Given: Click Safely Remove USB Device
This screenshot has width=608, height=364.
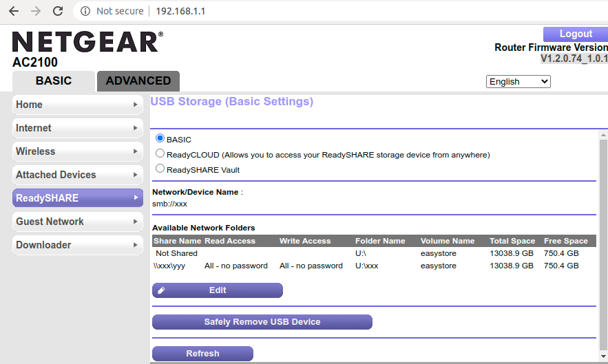Looking at the screenshot, I should [262, 322].
